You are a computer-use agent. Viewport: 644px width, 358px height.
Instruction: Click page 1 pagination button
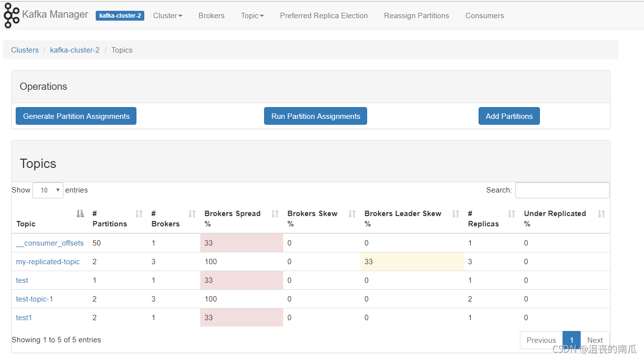click(x=571, y=340)
